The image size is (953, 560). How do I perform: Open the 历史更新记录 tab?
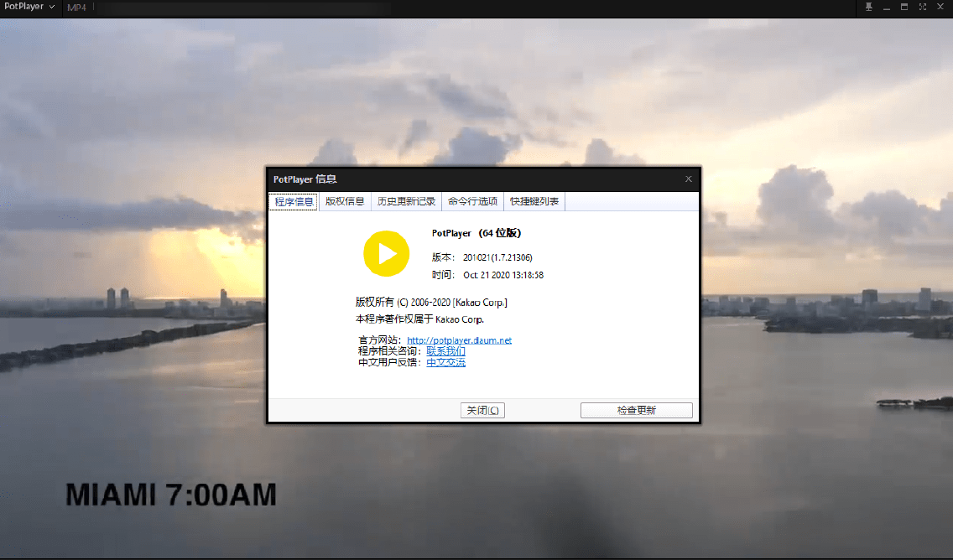(x=406, y=201)
